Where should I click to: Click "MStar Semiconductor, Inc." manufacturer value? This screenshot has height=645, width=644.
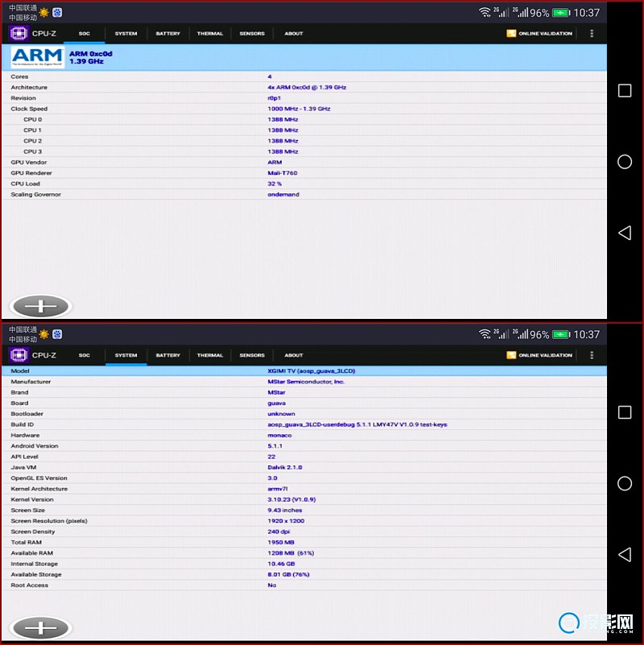point(306,382)
